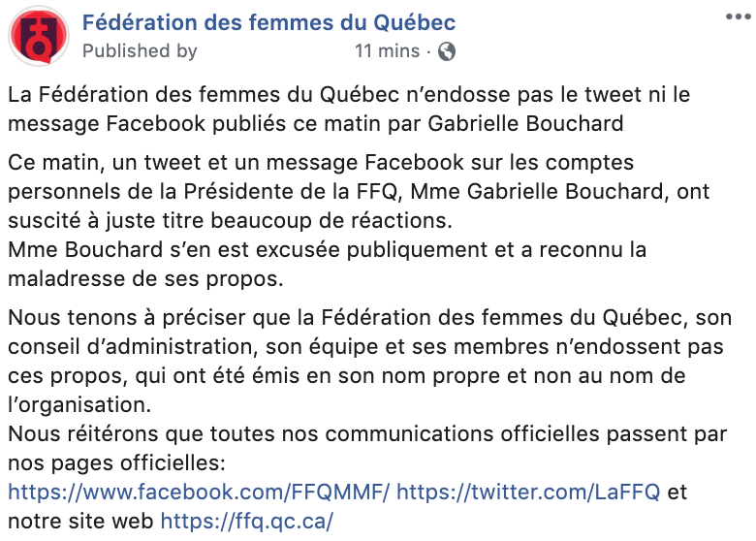
Task: Open the twitter.com/LaFFQ link
Action: 528,492
